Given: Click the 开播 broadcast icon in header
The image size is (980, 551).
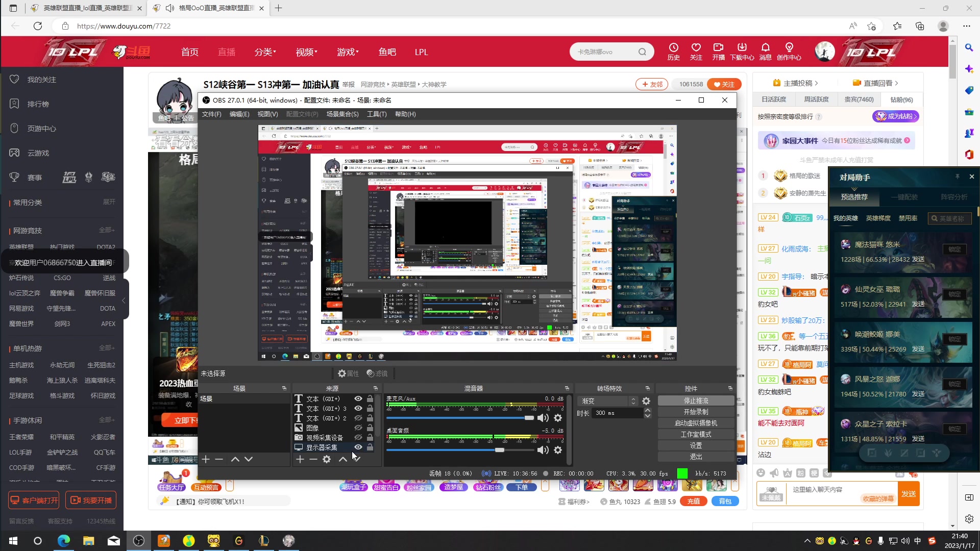Looking at the screenshot, I should [x=719, y=51].
